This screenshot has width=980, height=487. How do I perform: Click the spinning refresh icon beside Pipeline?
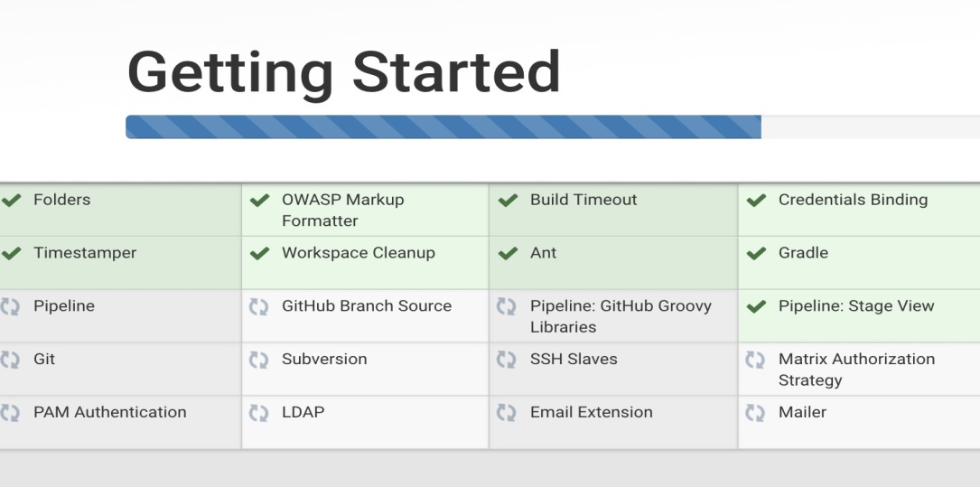pos(10,307)
